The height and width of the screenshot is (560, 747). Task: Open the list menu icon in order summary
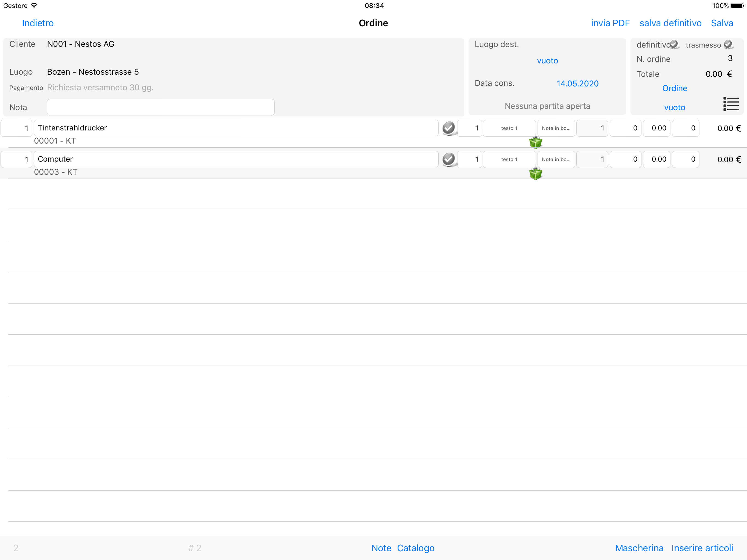(731, 104)
